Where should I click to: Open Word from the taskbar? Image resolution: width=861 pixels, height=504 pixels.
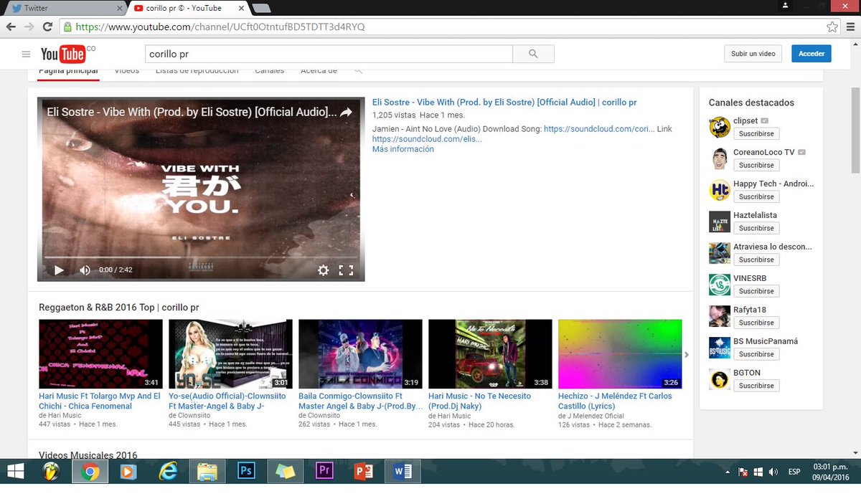[403, 471]
